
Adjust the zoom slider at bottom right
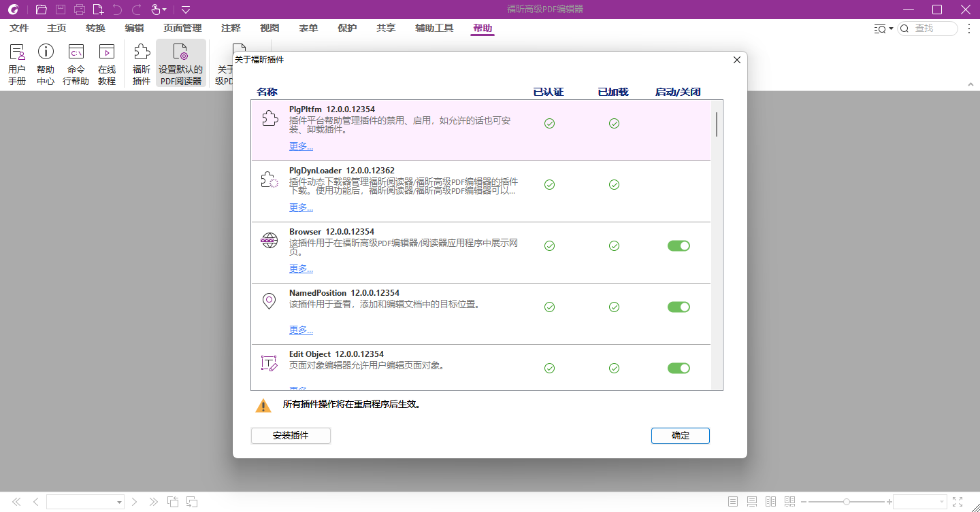coord(846,502)
